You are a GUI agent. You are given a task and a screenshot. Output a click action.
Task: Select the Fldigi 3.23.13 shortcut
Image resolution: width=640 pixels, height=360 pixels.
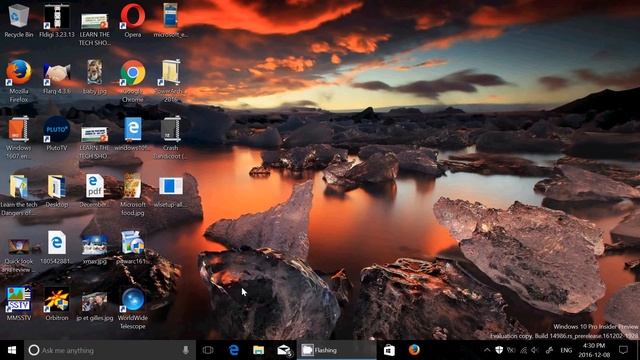pyautogui.click(x=57, y=20)
